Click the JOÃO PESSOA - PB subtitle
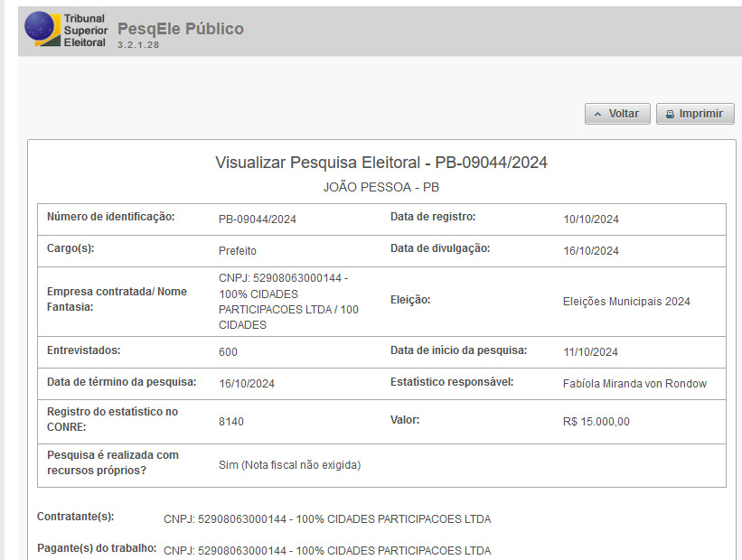Screen dimensions: 742x560 click(x=381, y=187)
